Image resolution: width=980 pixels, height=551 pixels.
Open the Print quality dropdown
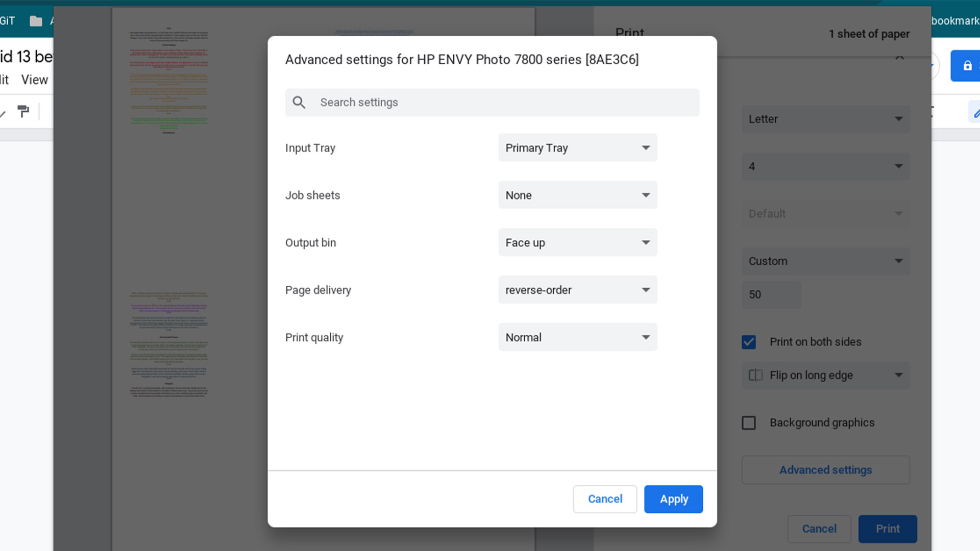[x=577, y=338]
